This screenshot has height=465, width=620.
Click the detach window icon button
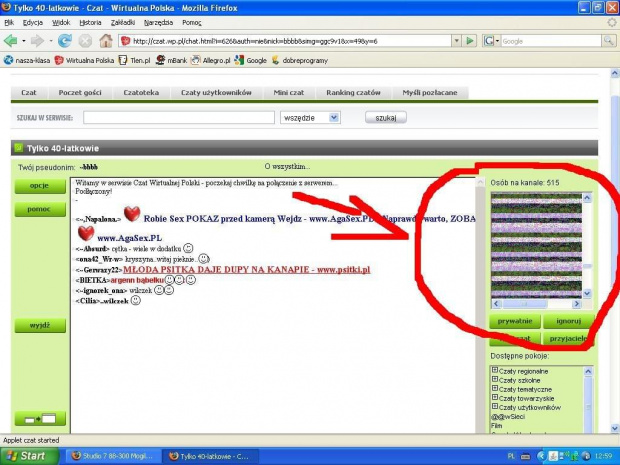click(x=40, y=418)
